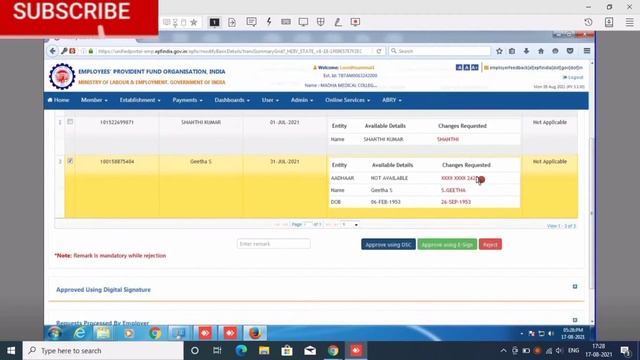The height and width of the screenshot is (360, 640).
Task: Go back using the Firefox back arrow
Action: (53, 51)
